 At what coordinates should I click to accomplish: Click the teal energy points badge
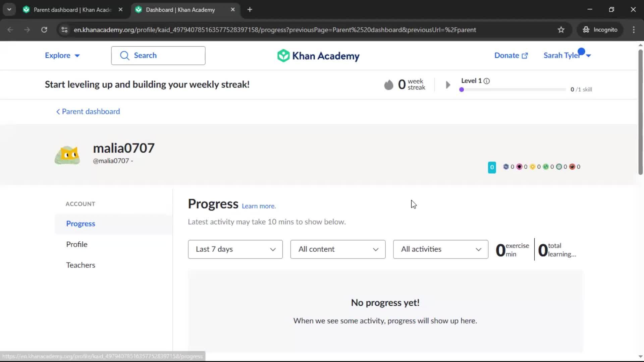(492, 167)
